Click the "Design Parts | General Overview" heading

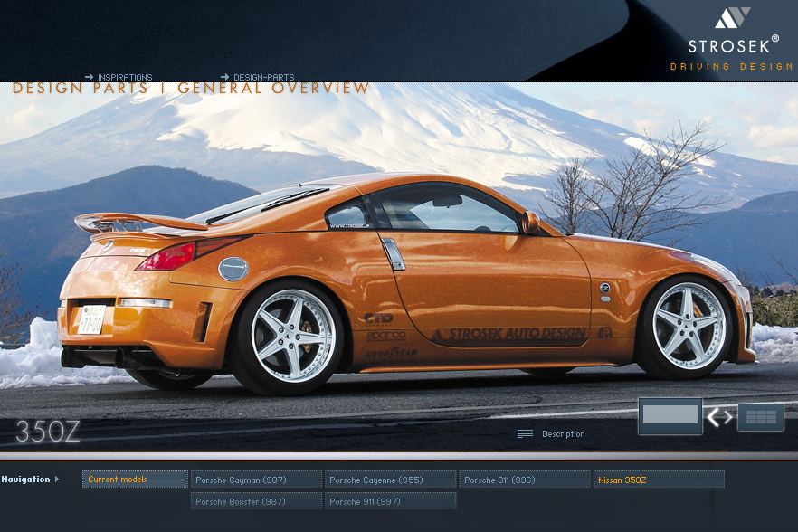[191, 88]
